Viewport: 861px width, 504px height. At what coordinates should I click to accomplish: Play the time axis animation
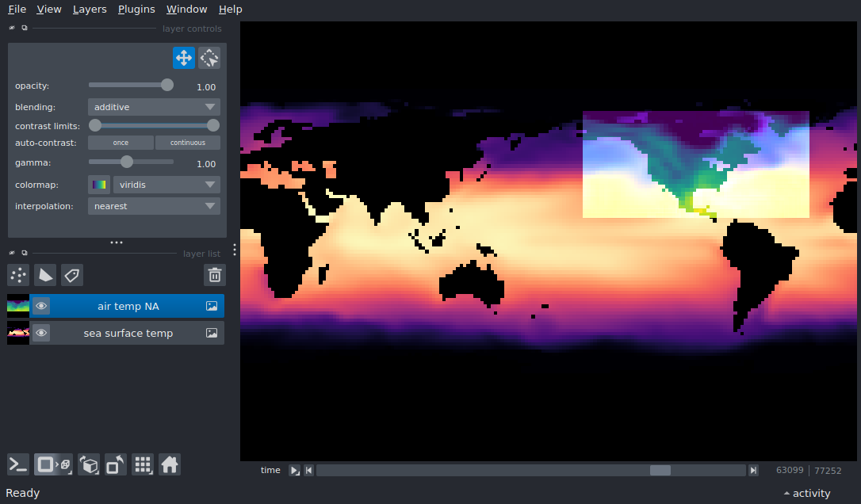click(295, 471)
